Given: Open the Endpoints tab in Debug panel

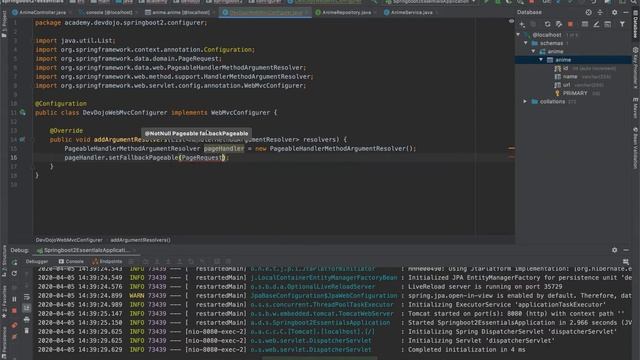Looking at the screenshot, I should pyautogui.click(x=107, y=262).
